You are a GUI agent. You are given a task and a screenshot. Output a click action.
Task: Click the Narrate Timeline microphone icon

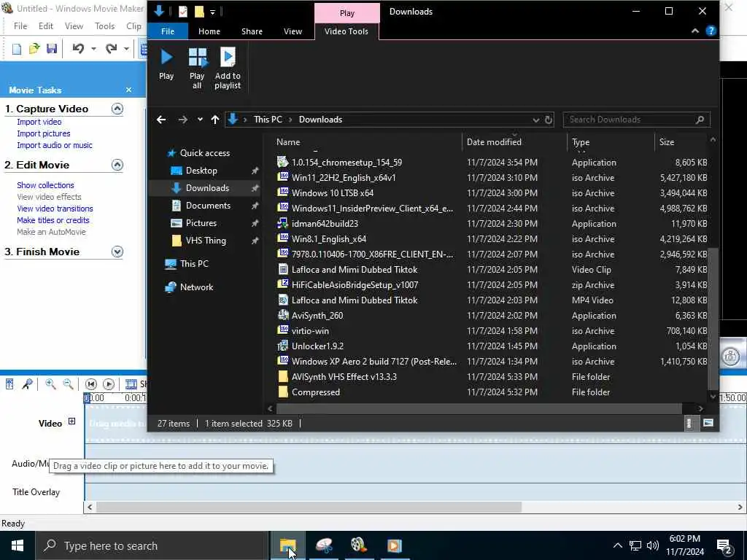click(27, 384)
